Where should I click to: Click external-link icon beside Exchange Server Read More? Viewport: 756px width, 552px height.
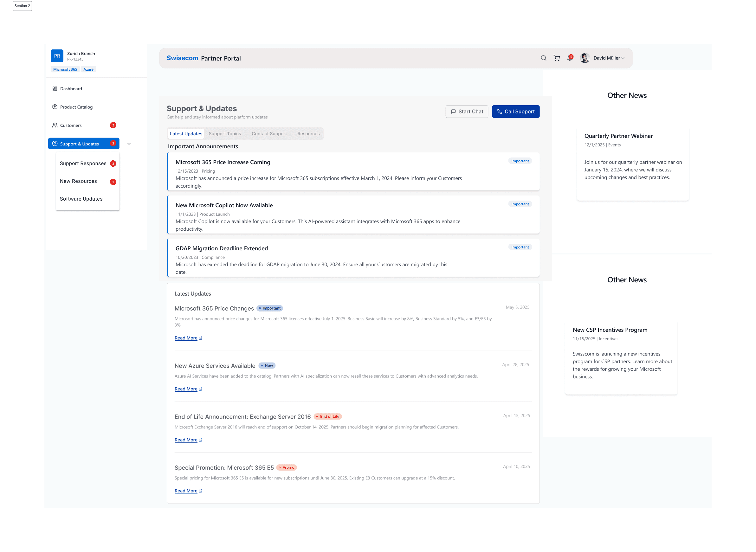click(201, 440)
